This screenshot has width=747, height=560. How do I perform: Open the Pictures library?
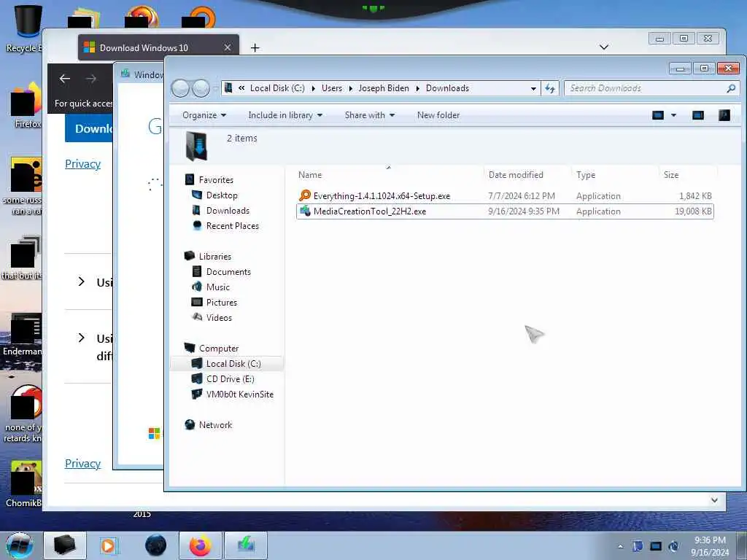click(x=222, y=303)
